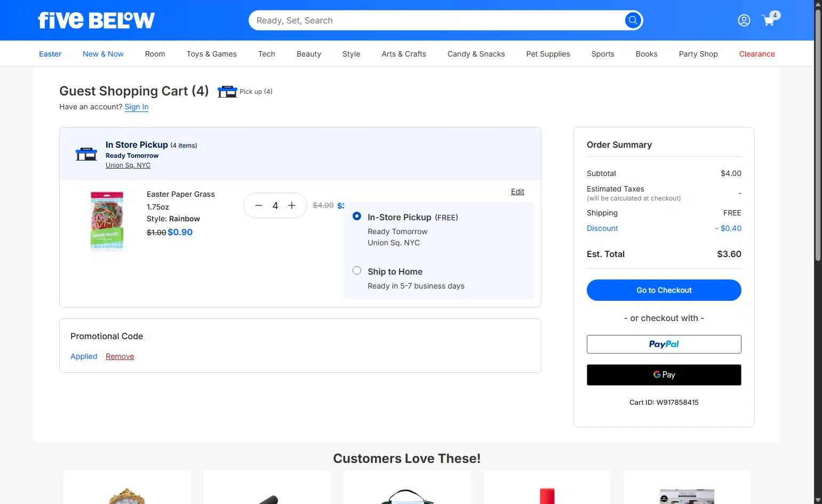Open the Tech category

(x=267, y=54)
